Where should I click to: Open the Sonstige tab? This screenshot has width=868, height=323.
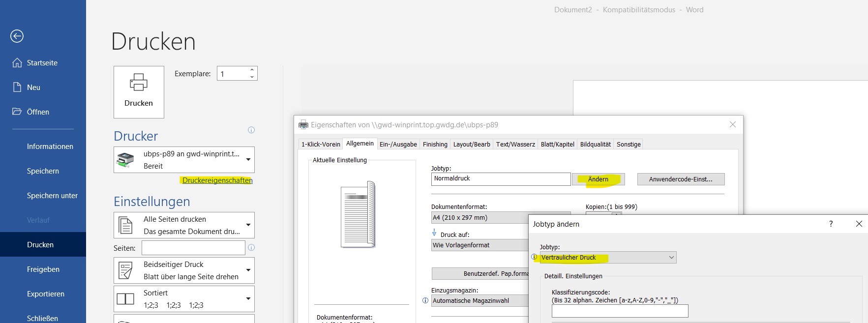(629, 144)
